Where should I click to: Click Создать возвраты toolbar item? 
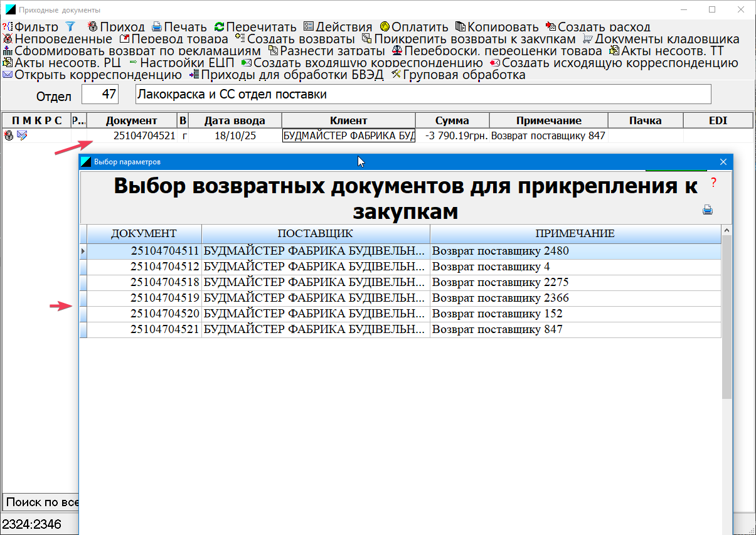click(295, 39)
